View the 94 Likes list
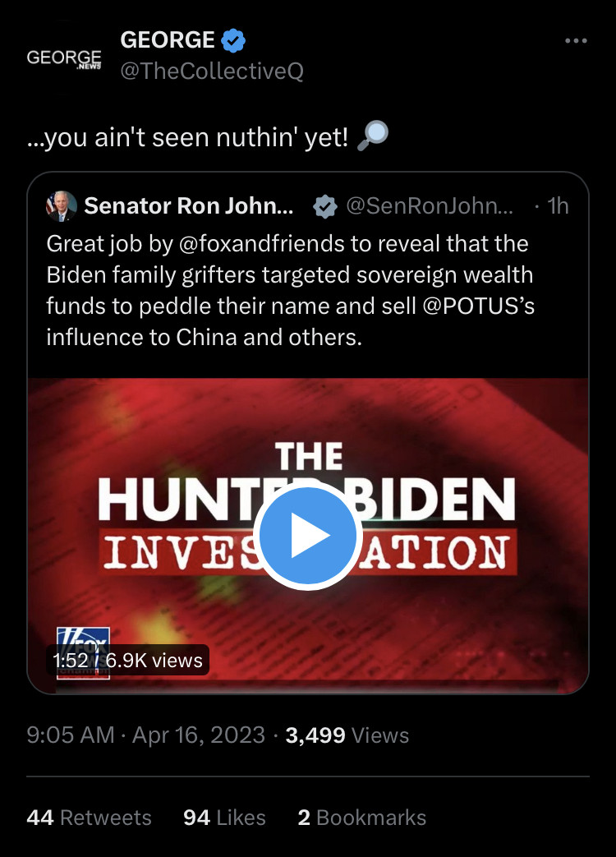616x857 pixels. click(x=224, y=818)
